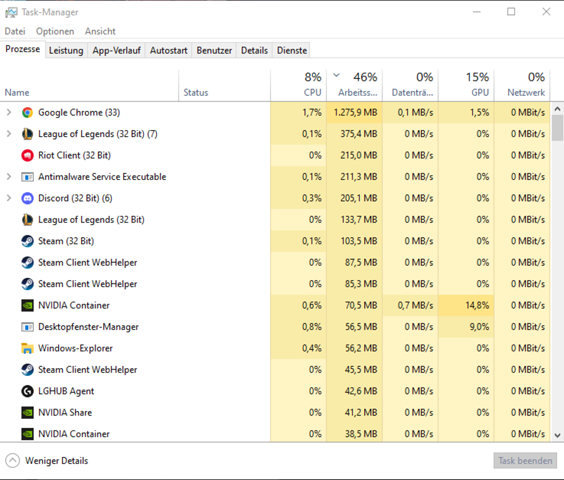
Task: Click the 215,0 MB memory value
Action: coord(359,155)
